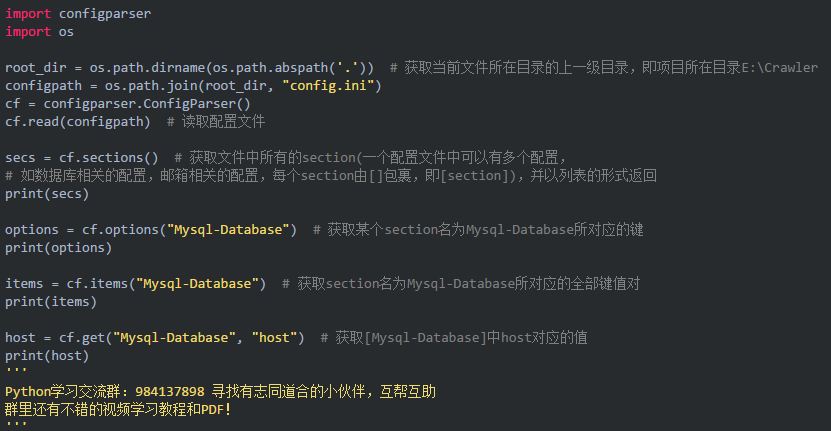The image size is (831, 431).
Task: Click the comment after cf.read mentioning 读取配置文件
Action: click(222, 121)
